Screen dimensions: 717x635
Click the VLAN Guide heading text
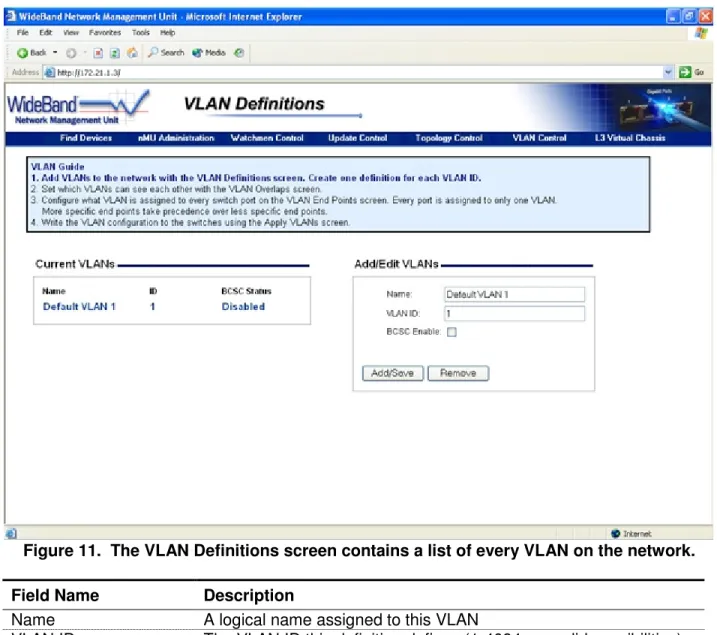pyautogui.click(x=58, y=167)
